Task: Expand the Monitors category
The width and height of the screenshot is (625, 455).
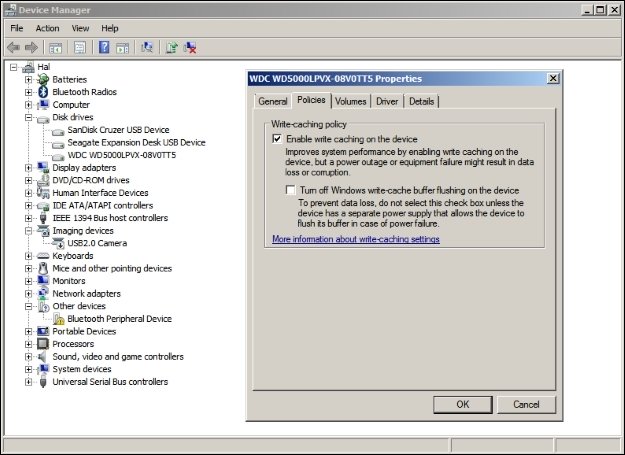Action: coord(28,281)
